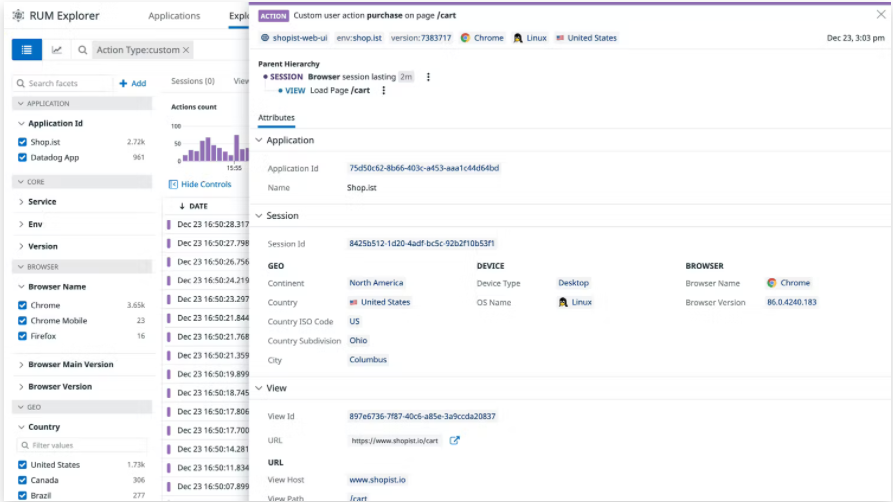Expand the Browser Main Version facet
Screen dimensions: 893x502
tap(21, 365)
